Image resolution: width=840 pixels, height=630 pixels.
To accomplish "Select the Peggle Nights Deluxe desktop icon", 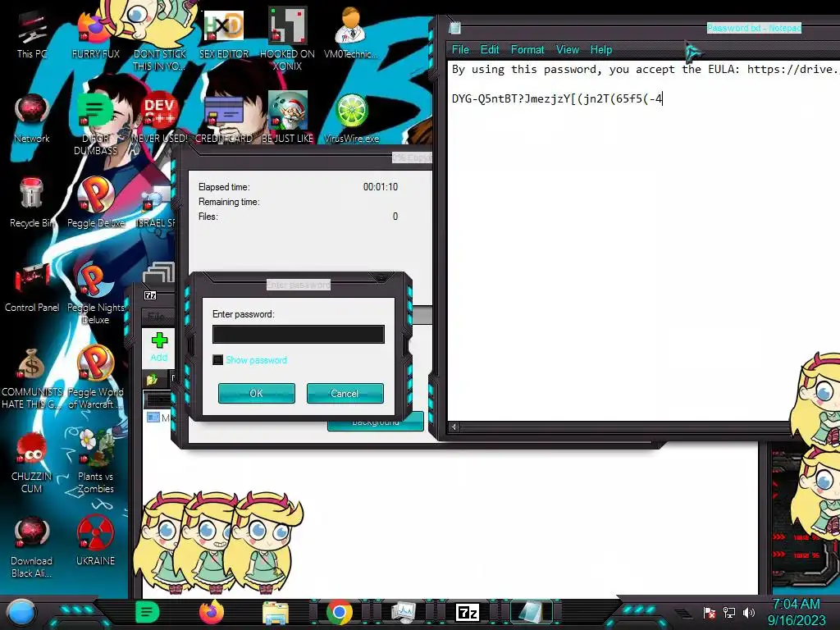I will 95,293.
